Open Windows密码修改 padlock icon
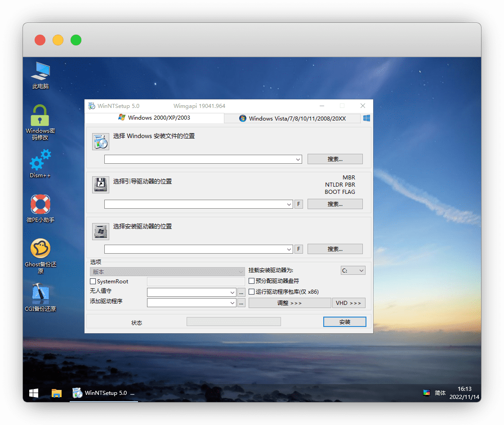504x425 pixels. click(40, 116)
